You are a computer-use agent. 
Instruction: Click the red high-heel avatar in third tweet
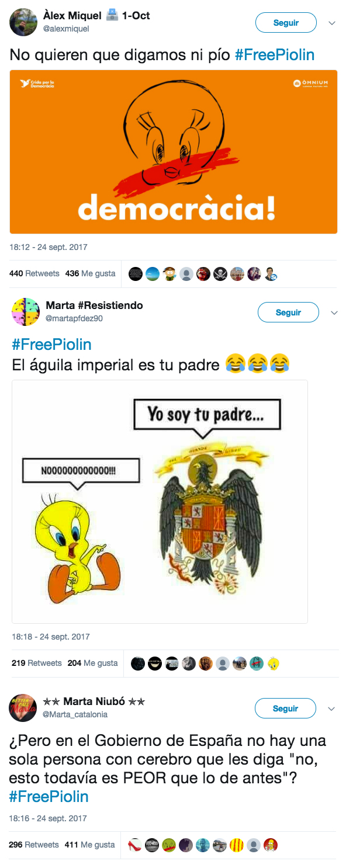point(135,845)
